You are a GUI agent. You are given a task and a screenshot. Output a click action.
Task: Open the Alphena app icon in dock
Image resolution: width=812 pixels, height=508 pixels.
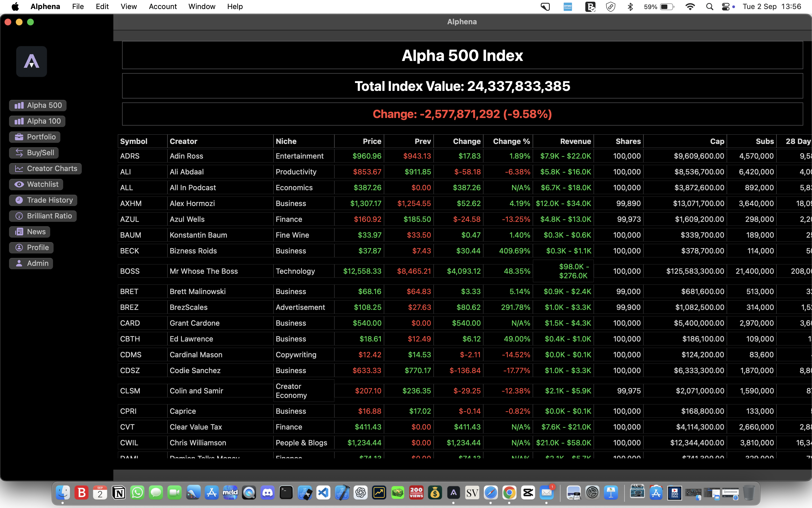[x=454, y=493]
